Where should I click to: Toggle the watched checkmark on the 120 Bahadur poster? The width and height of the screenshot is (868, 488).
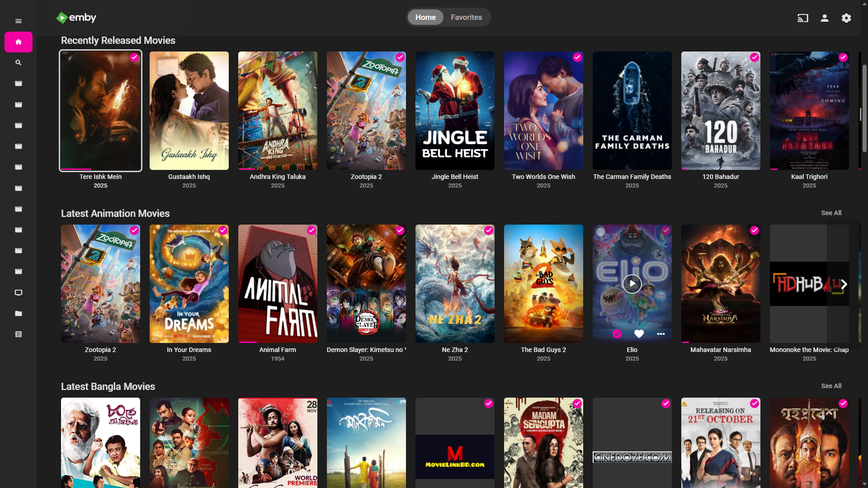click(755, 57)
